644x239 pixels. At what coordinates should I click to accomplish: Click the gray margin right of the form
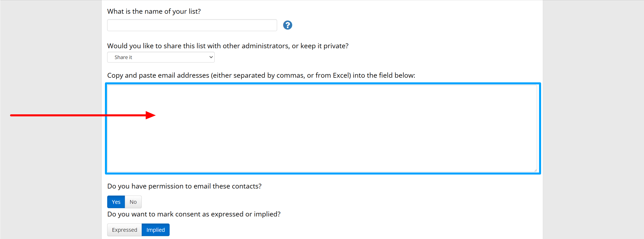tap(593, 120)
